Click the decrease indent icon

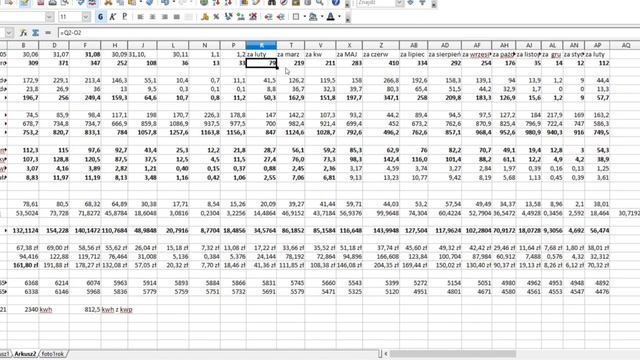[x=268, y=17]
